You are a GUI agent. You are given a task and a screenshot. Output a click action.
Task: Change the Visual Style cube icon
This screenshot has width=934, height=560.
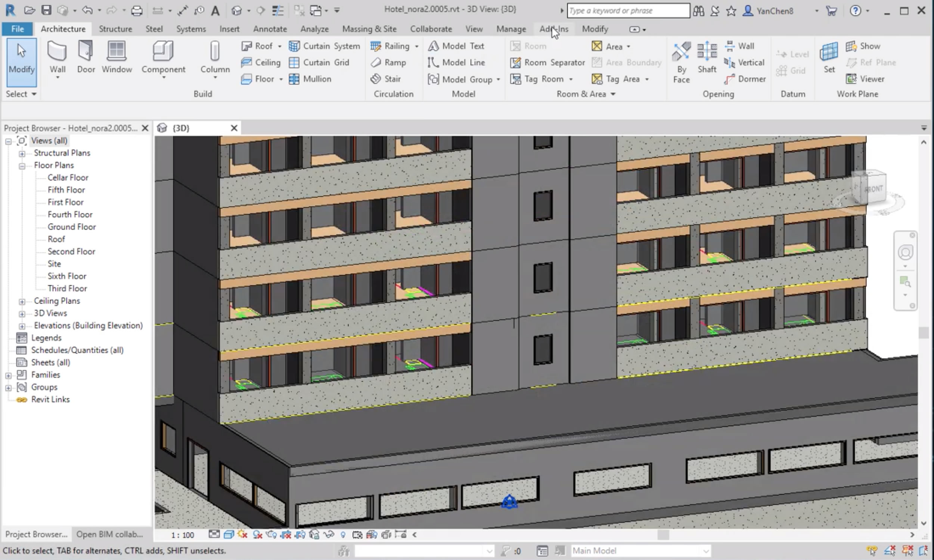[x=228, y=534]
